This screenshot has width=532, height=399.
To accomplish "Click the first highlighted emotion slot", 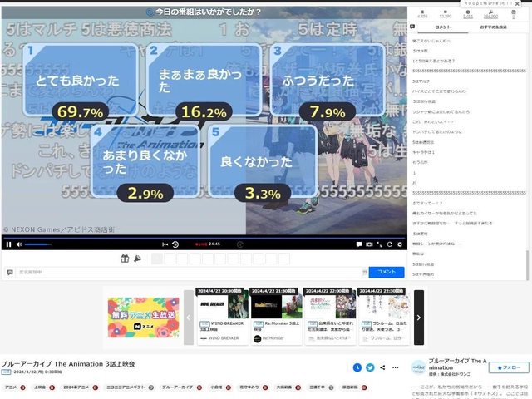I will [157, 259].
